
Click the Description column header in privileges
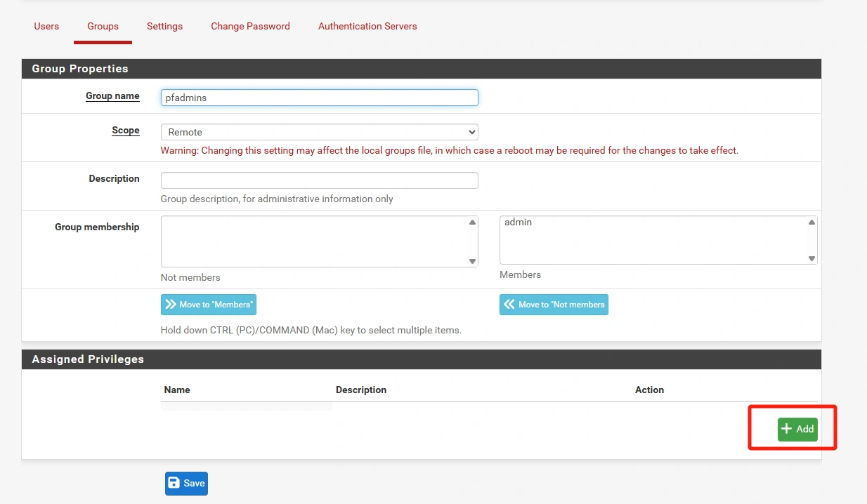361,390
